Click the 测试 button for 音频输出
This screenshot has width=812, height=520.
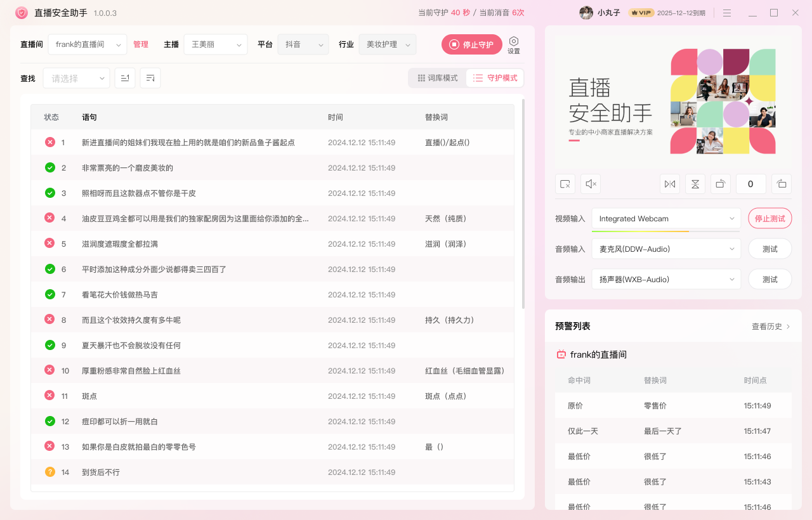[770, 279]
